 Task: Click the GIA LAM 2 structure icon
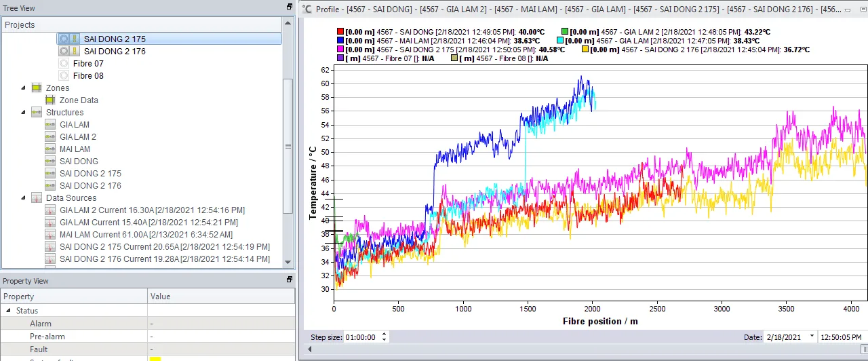pyautogui.click(x=50, y=137)
